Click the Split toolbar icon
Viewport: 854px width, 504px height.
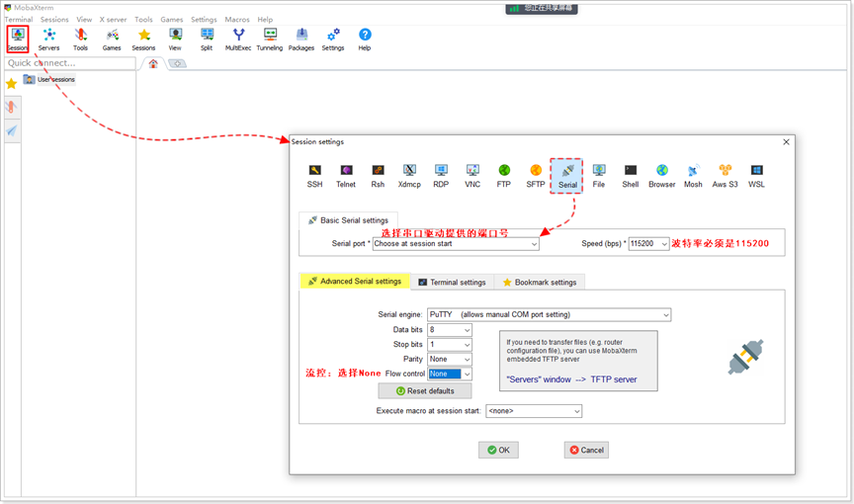pyautogui.click(x=207, y=40)
